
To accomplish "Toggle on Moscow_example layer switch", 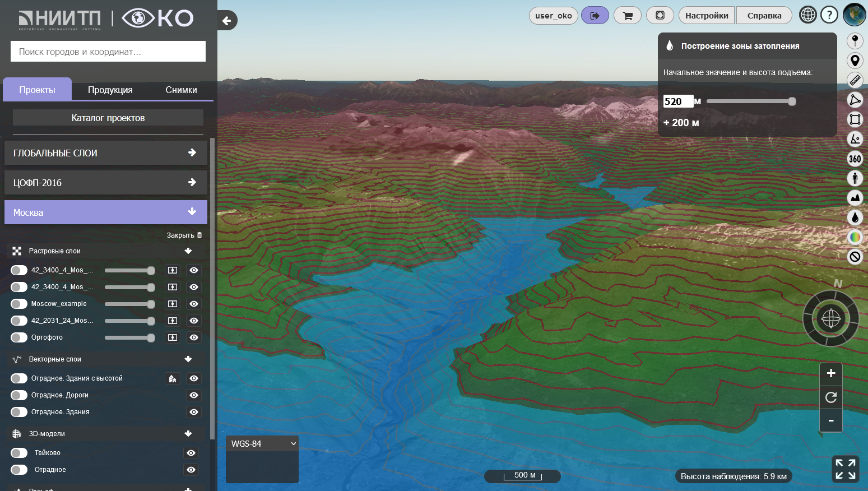I will [x=19, y=304].
